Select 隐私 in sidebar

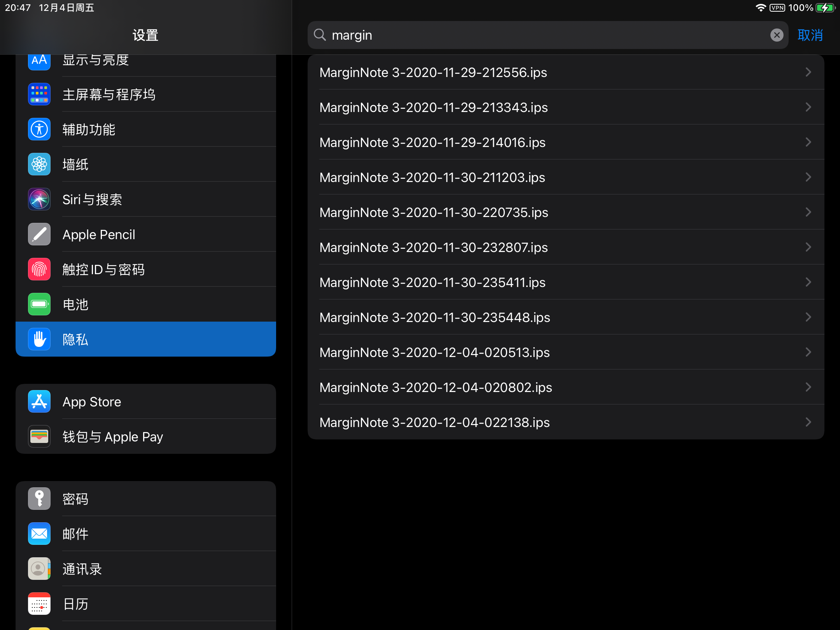point(146,339)
